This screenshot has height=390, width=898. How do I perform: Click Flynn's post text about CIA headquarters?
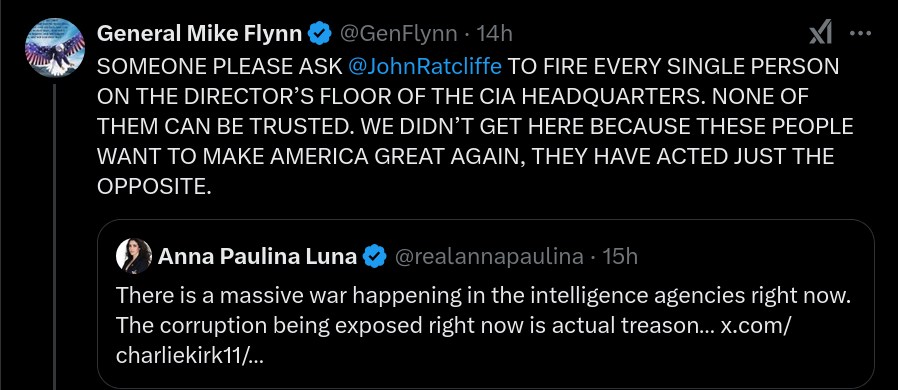475,127
